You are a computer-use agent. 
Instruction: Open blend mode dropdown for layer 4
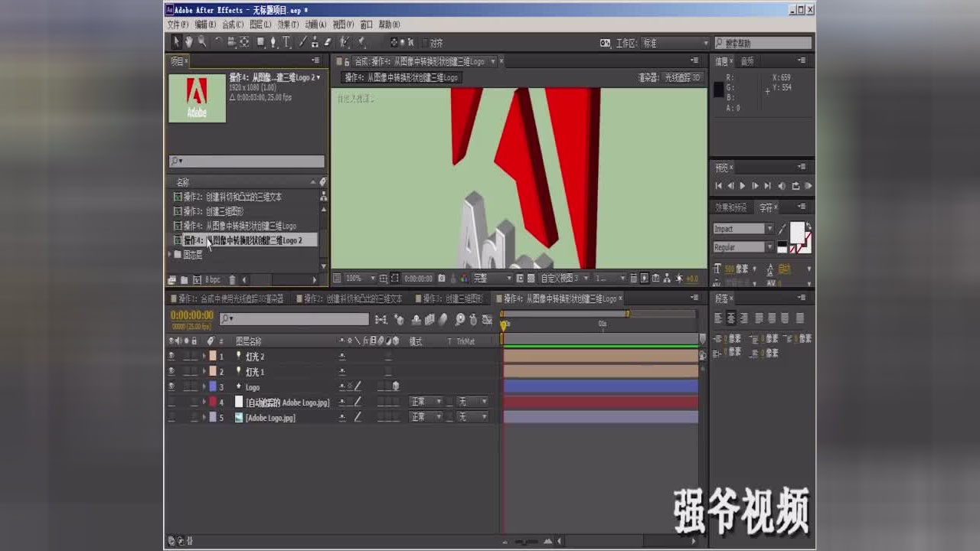click(426, 402)
